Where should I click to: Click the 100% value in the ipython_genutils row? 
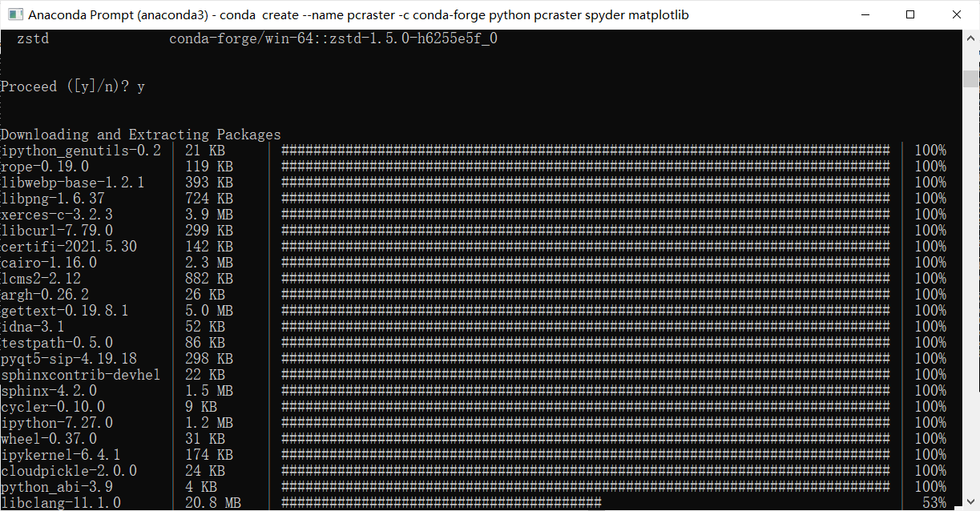[x=930, y=151]
